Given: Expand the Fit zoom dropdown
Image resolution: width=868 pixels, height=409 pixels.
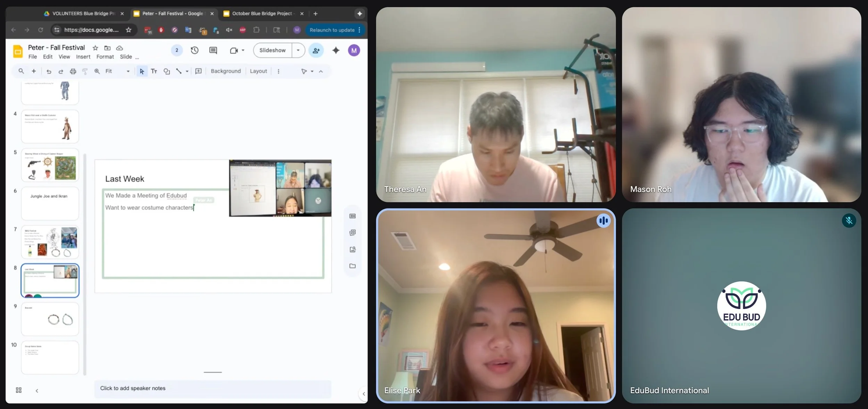Looking at the screenshot, I should coord(128,71).
